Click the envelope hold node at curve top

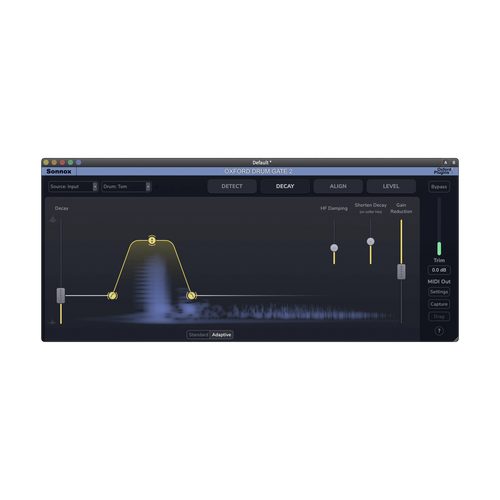coord(152,240)
